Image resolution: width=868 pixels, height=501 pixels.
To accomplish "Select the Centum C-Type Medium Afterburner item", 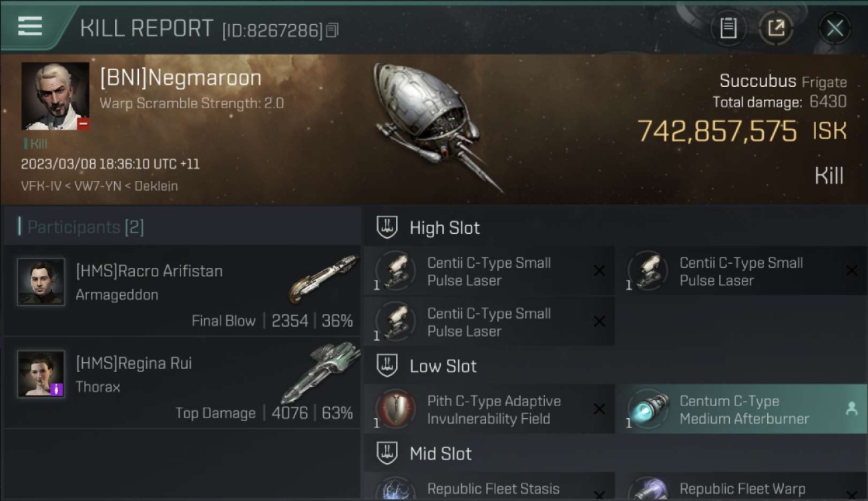I will pyautogui.click(x=742, y=409).
